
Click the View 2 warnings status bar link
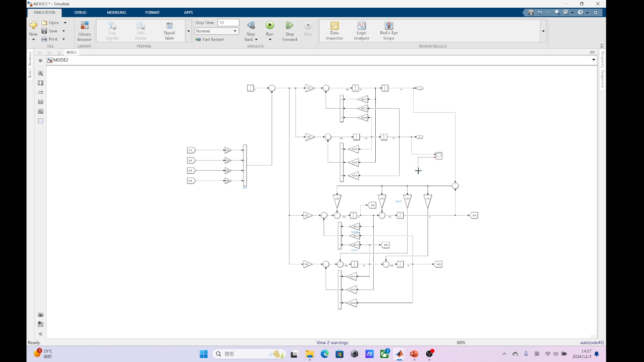click(332, 342)
